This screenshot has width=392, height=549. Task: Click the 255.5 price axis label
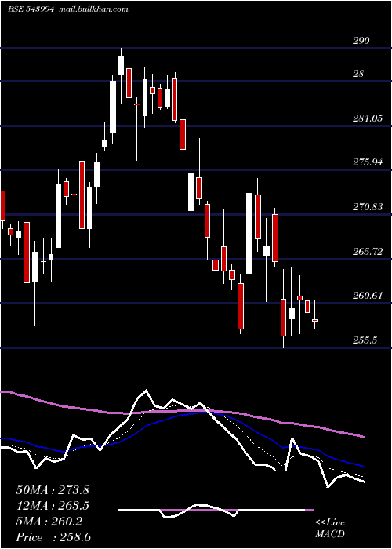365,340
